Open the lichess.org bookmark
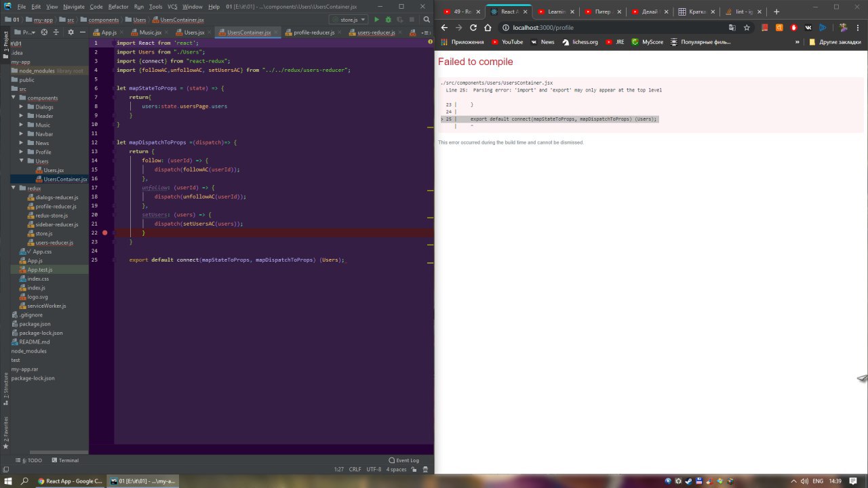This screenshot has height=488, width=868. pyautogui.click(x=580, y=42)
